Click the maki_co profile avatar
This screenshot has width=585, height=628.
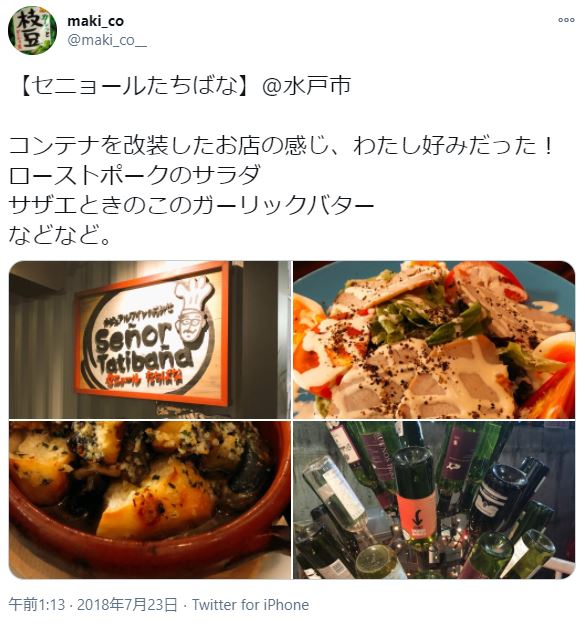coord(32,30)
